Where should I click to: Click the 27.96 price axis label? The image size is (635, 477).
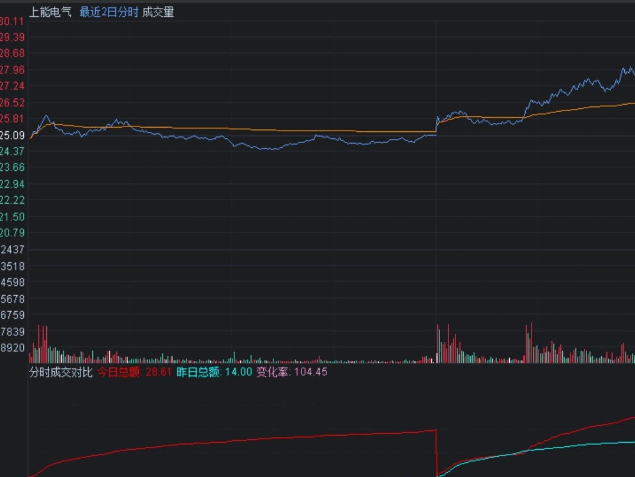[12, 70]
